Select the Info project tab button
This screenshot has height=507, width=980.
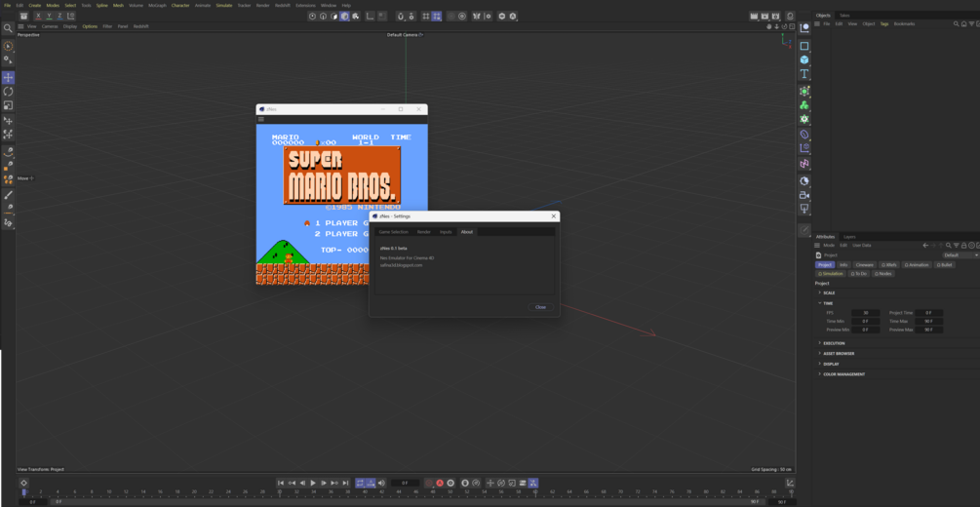coord(843,265)
